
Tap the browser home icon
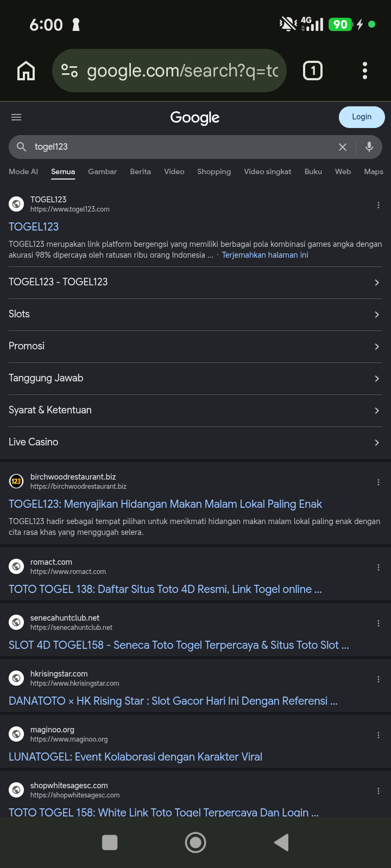(x=26, y=71)
